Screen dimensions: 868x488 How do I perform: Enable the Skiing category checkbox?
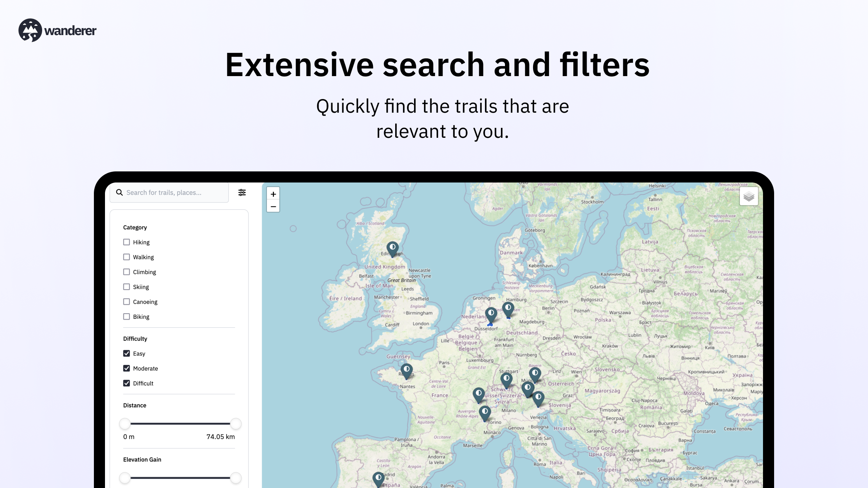click(126, 287)
